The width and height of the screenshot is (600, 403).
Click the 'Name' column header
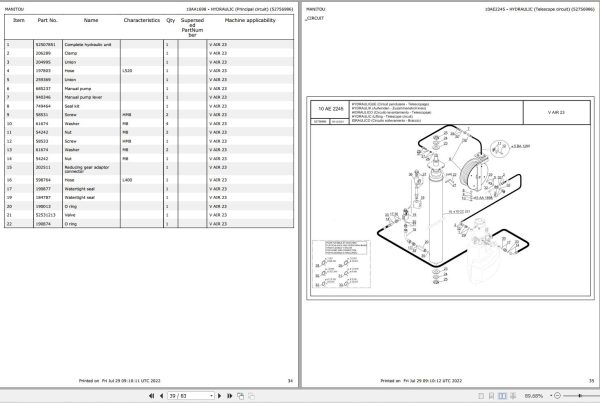[91, 20]
